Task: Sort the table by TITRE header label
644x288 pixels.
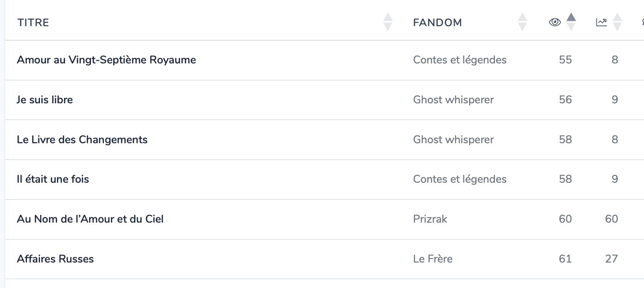Action: 33,23
